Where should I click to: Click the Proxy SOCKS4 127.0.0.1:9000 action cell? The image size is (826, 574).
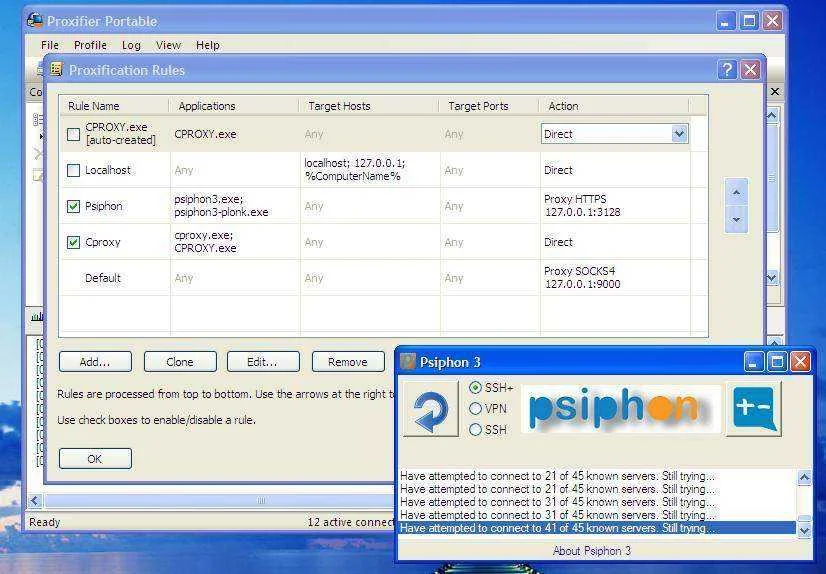click(614, 278)
